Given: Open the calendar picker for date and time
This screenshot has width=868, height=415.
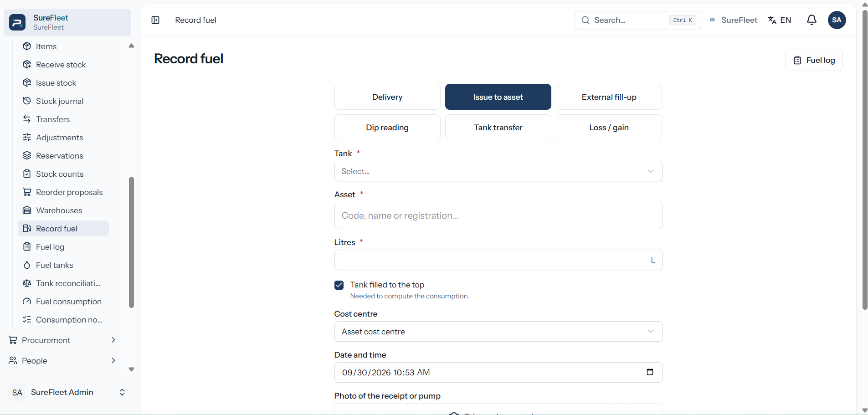Looking at the screenshot, I should [650, 372].
